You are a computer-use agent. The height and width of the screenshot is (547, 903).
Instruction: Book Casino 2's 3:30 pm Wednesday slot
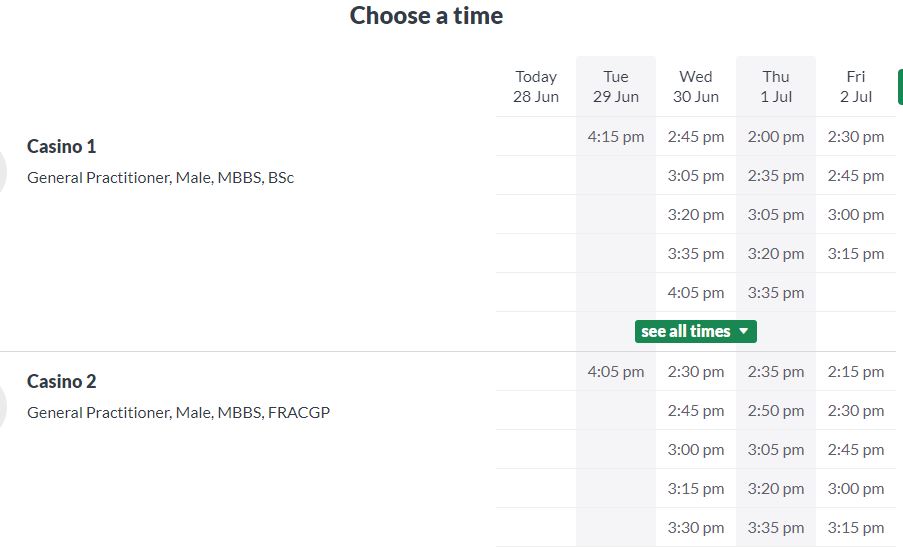click(x=696, y=528)
